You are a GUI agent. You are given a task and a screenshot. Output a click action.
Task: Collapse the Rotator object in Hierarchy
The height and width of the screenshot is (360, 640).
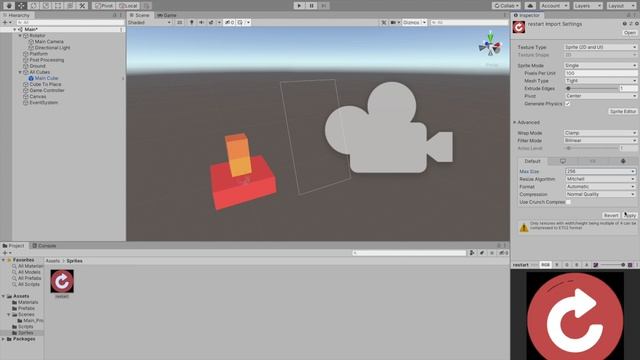20,36
